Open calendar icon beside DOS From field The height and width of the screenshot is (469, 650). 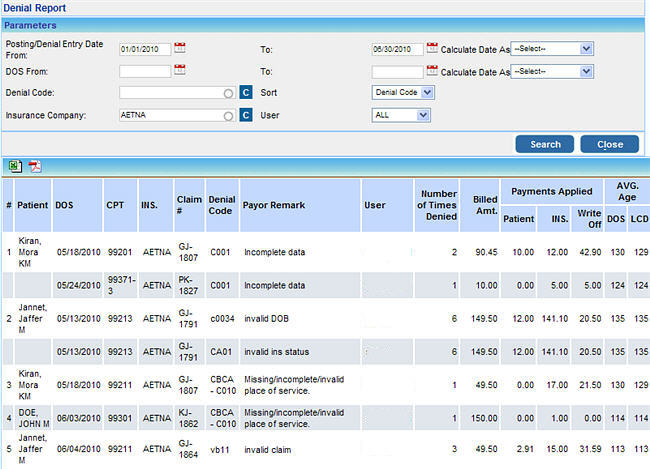pos(180,70)
